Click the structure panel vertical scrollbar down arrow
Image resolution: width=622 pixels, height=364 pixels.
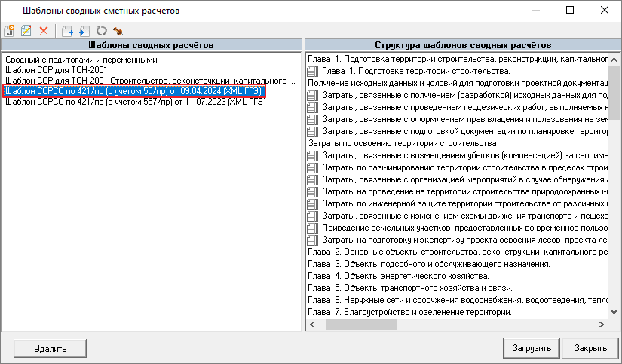[x=614, y=312]
